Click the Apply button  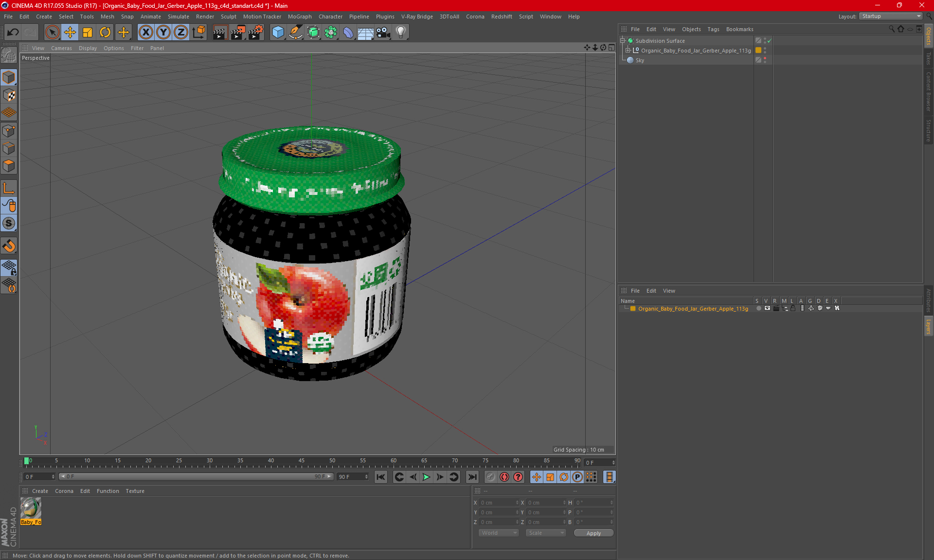tap(593, 533)
